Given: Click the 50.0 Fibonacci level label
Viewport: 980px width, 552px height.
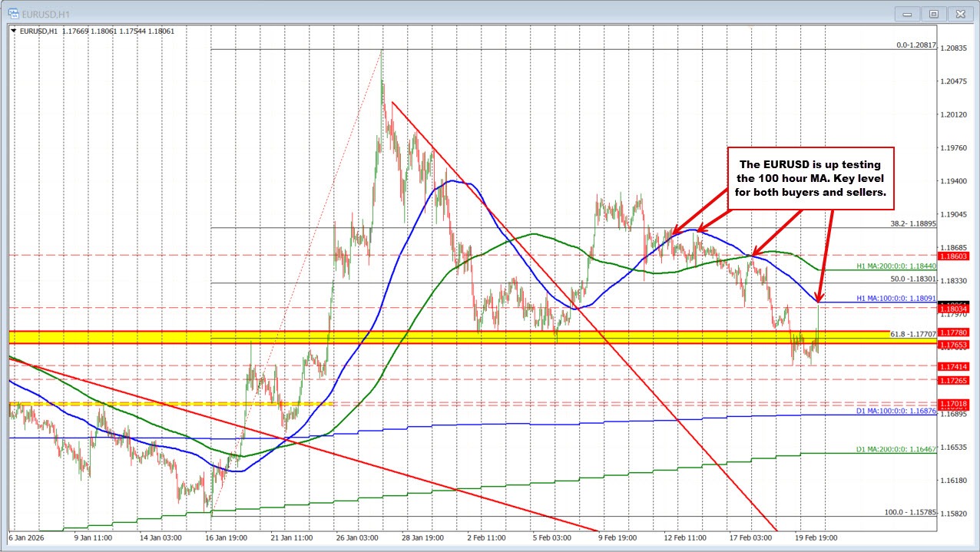Looking at the screenshot, I should (x=912, y=280).
